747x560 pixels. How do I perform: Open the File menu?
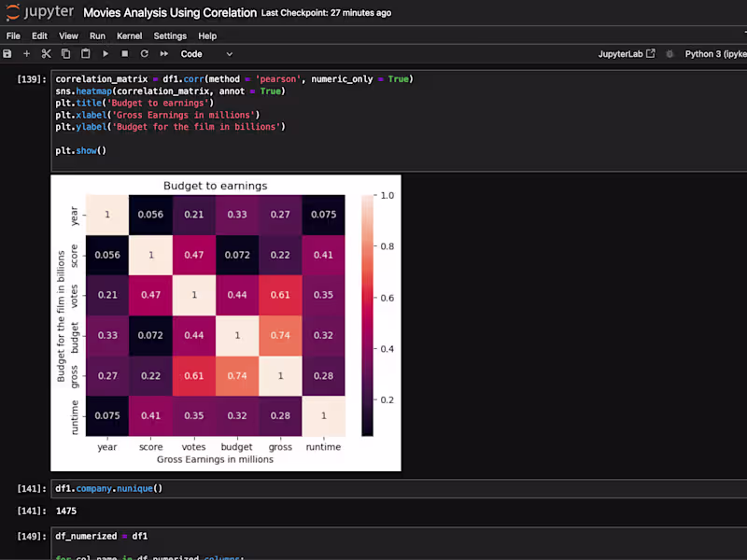pyautogui.click(x=13, y=35)
